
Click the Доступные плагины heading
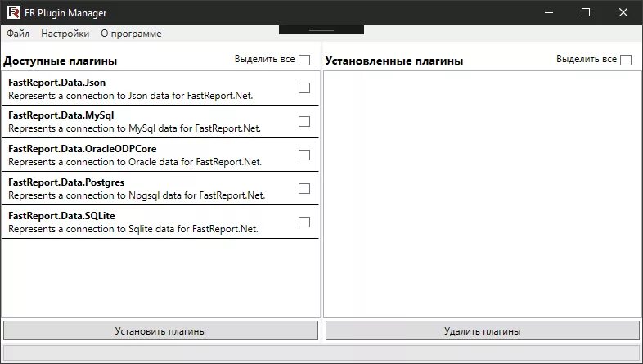(61, 61)
